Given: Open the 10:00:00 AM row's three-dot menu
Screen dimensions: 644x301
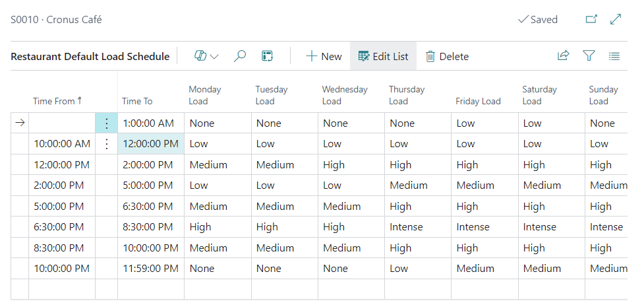Looking at the screenshot, I should pyautogui.click(x=107, y=144).
